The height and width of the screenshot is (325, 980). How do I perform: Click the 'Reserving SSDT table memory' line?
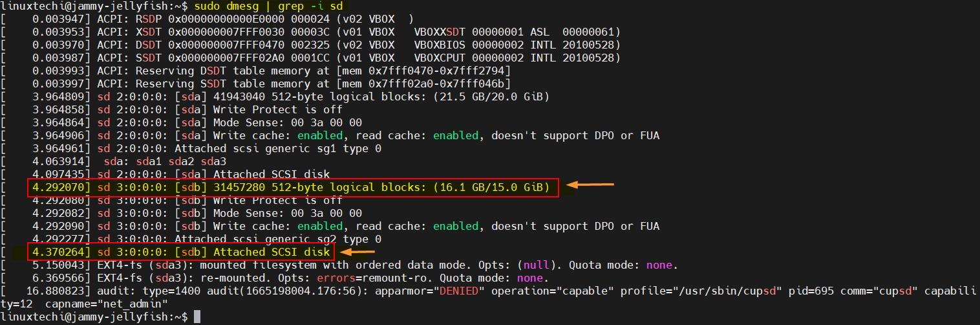point(304,84)
